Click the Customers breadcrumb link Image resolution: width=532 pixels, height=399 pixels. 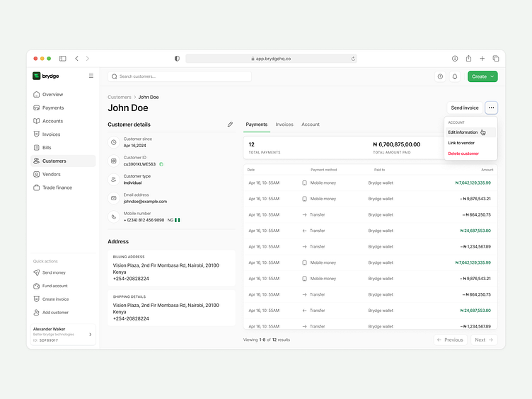point(120,97)
